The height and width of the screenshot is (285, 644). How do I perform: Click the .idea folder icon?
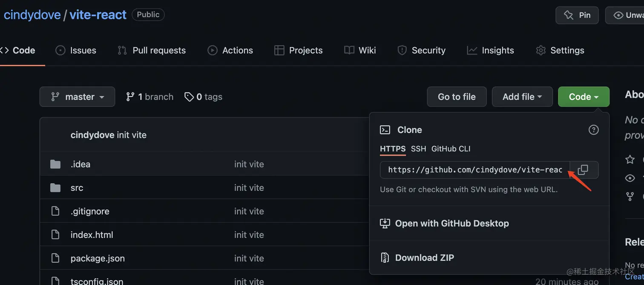pyautogui.click(x=55, y=164)
